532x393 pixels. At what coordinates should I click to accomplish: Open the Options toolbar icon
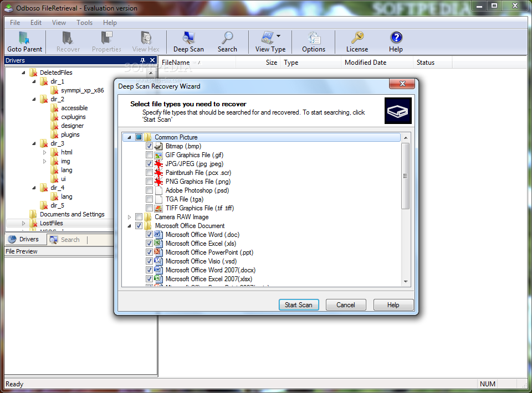click(x=314, y=38)
